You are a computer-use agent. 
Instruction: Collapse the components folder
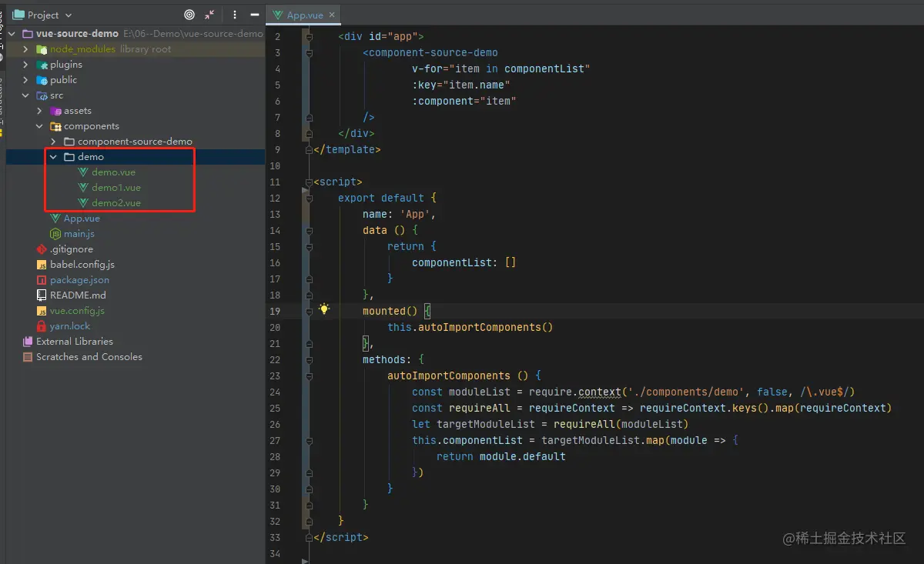(39, 126)
